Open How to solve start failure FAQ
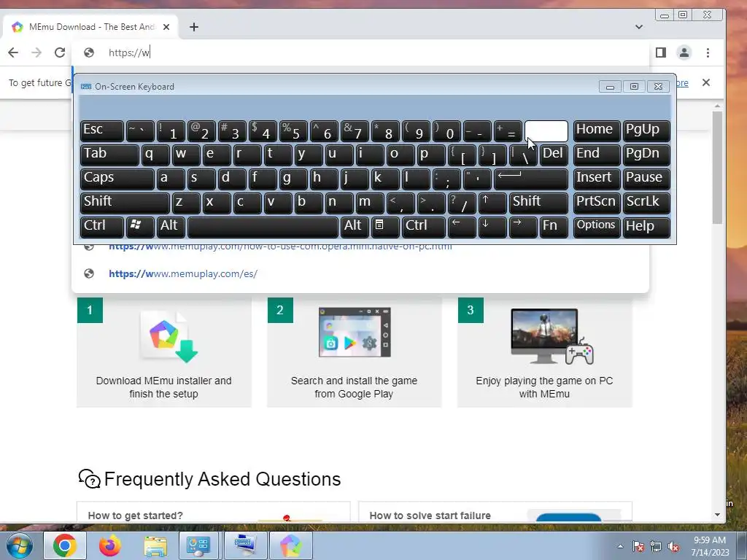747x560 pixels. (x=495, y=513)
